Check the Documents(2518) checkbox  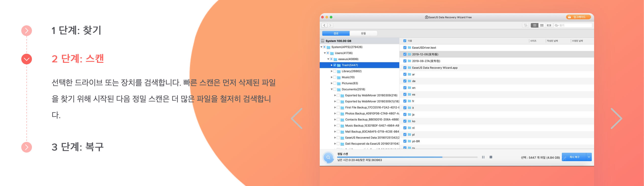click(335, 89)
